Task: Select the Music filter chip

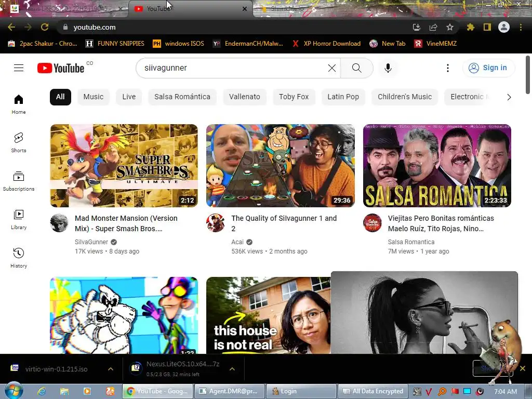Action: pyautogui.click(x=94, y=97)
